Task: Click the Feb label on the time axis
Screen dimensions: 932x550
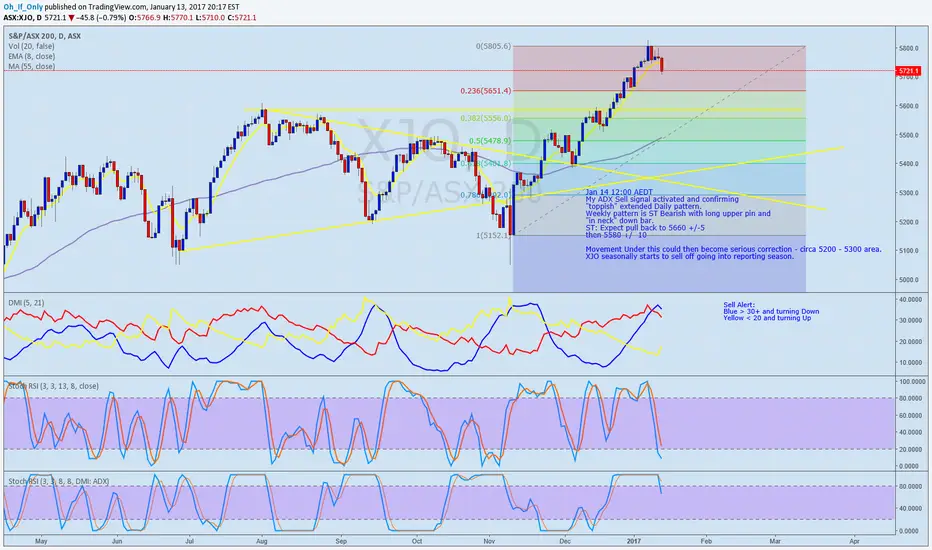Action: (706, 542)
